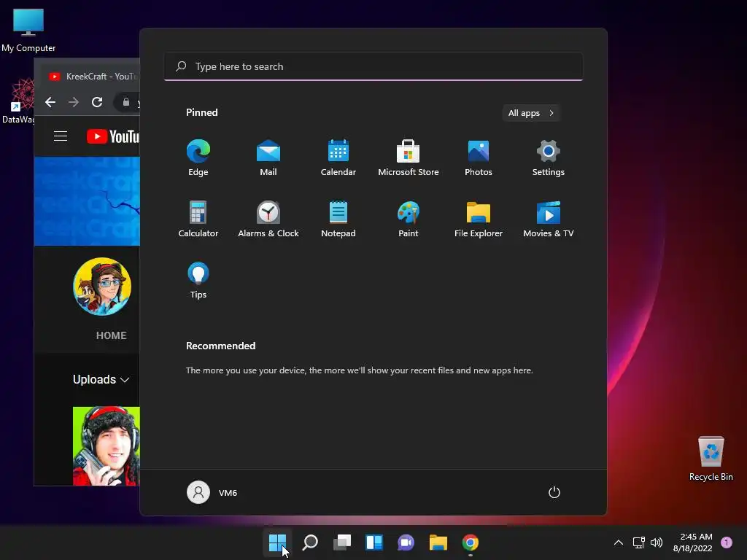Reload the YouTube page in Chrome

click(97, 102)
